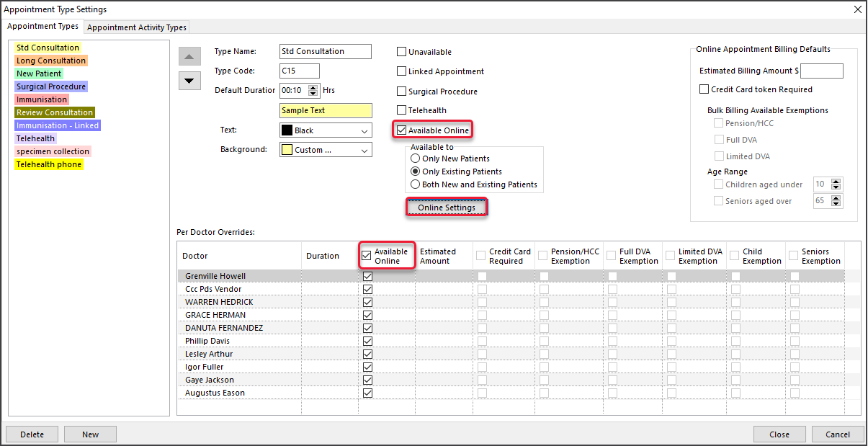Select Telehealth in the type list

35,138
